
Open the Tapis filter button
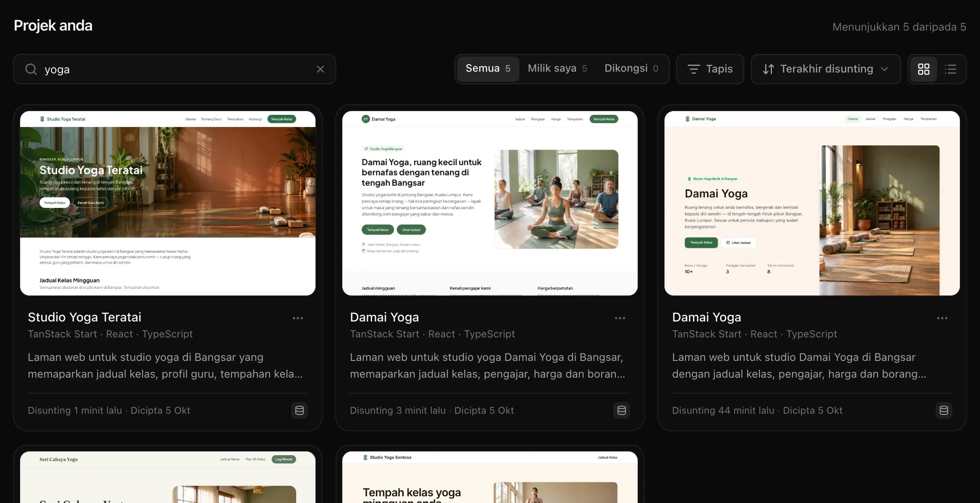pyautogui.click(x=710, y=69)
